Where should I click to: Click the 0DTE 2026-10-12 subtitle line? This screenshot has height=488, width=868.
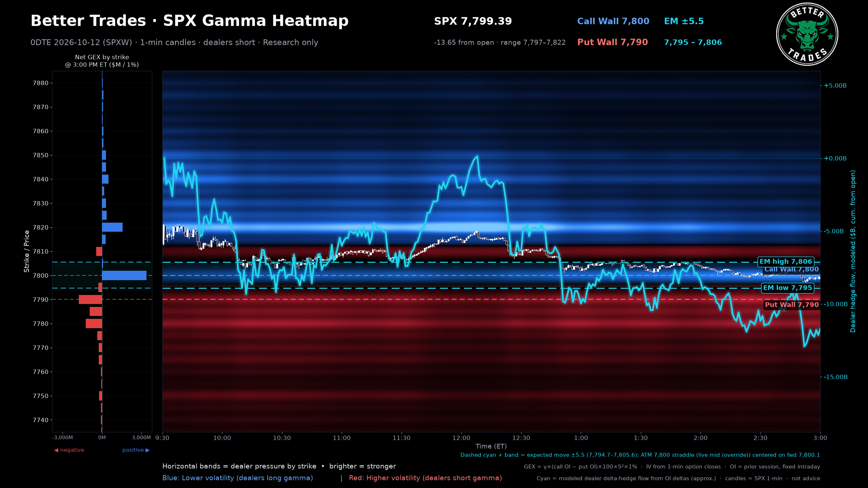point(174,43)
